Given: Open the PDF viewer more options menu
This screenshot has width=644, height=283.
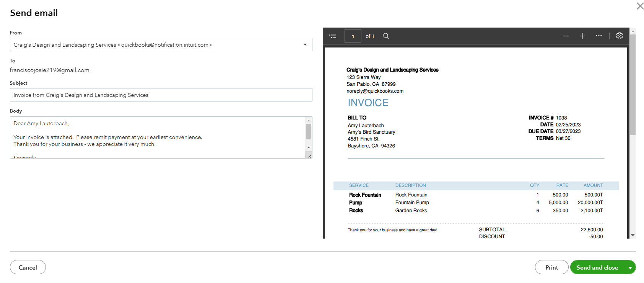Looking at the screenshot, I should [x=599, y=36].
